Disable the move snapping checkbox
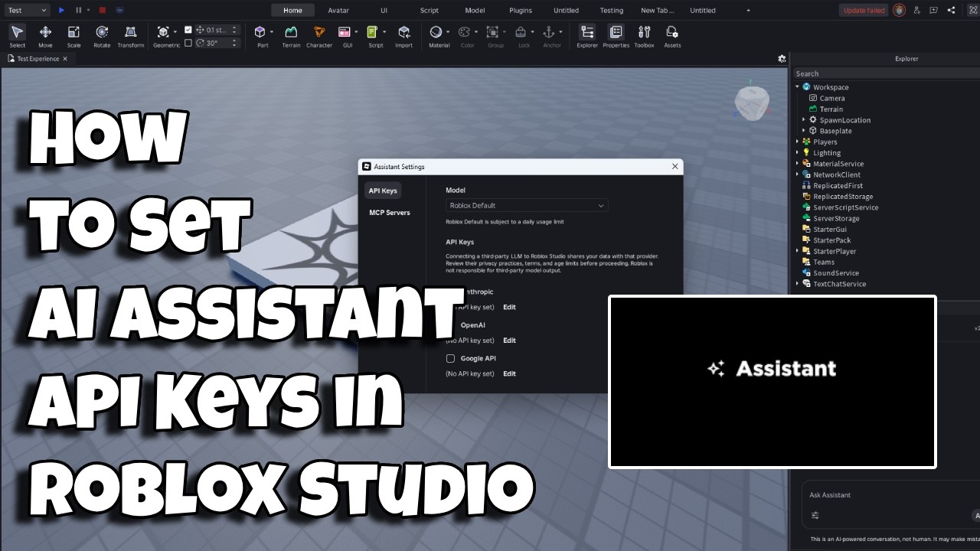Screen dimensions: 980x551 (x=188, y=30)
